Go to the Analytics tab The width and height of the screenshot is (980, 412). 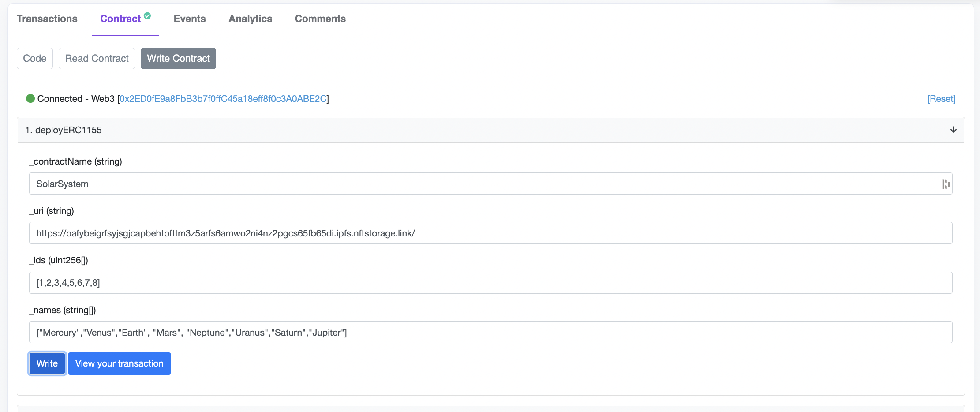tap(250, 19)
